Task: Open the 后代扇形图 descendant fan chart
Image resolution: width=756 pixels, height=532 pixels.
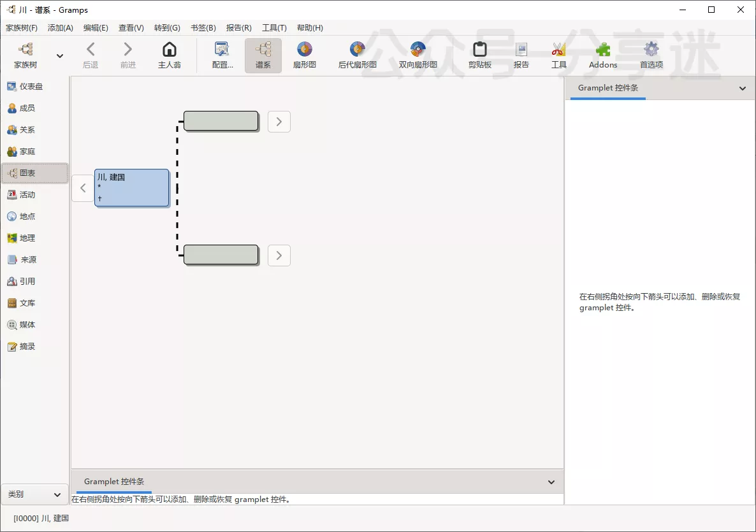Action: point(357,50)
